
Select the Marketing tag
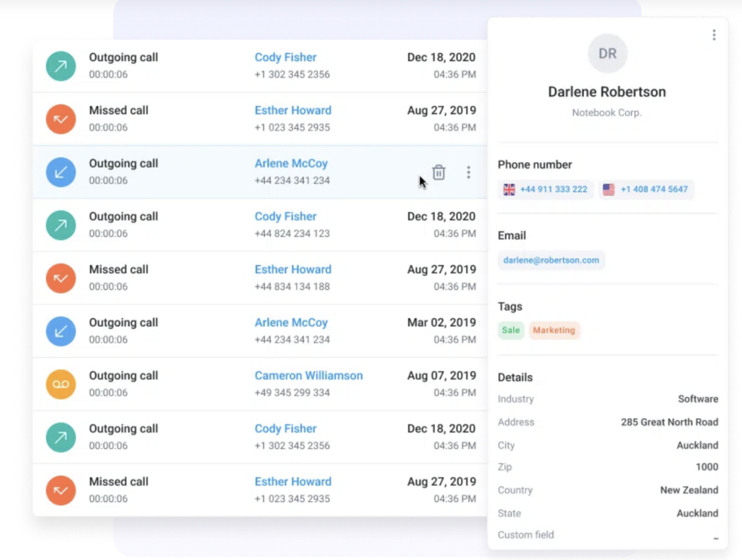(554, 330)
